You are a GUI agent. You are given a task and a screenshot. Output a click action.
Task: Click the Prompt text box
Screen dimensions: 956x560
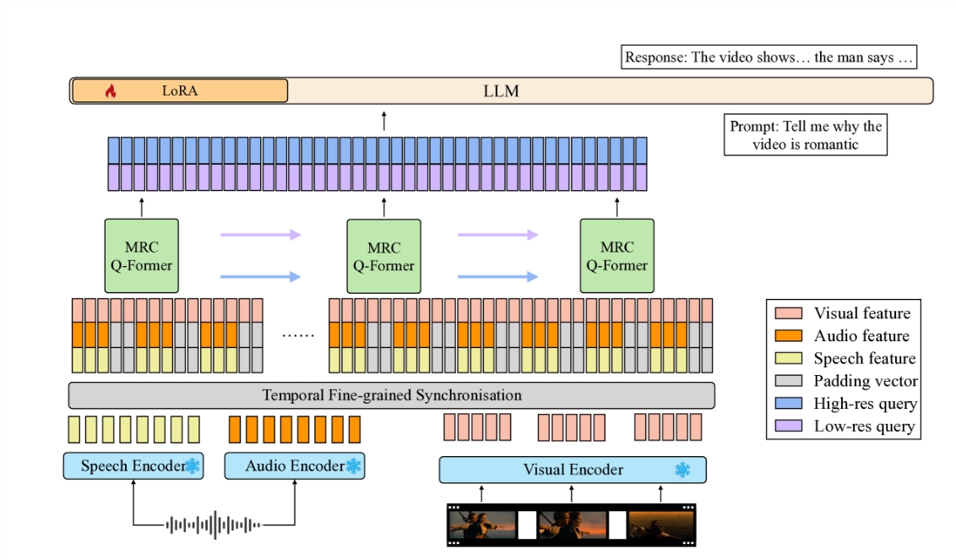pos(805,135)
